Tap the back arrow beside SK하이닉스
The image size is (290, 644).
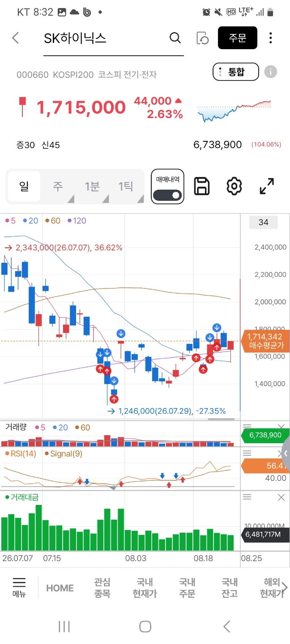pyautogui.click(x=16, y=38)
